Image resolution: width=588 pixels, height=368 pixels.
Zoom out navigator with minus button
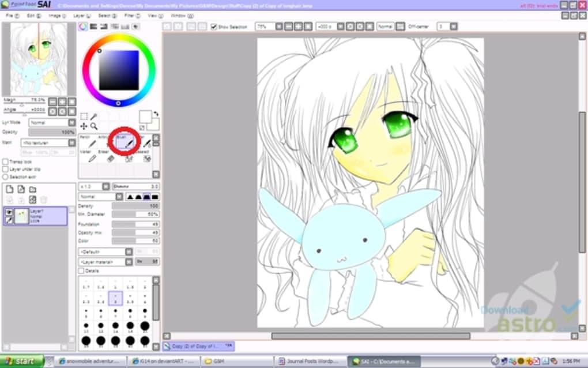pyautogui.click(x=52, y=102)
